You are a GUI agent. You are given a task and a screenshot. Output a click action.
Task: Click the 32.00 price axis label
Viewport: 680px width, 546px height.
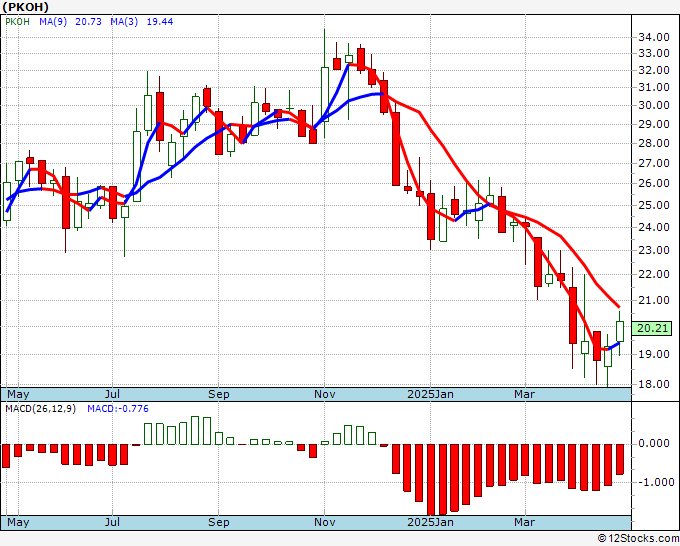654,70
